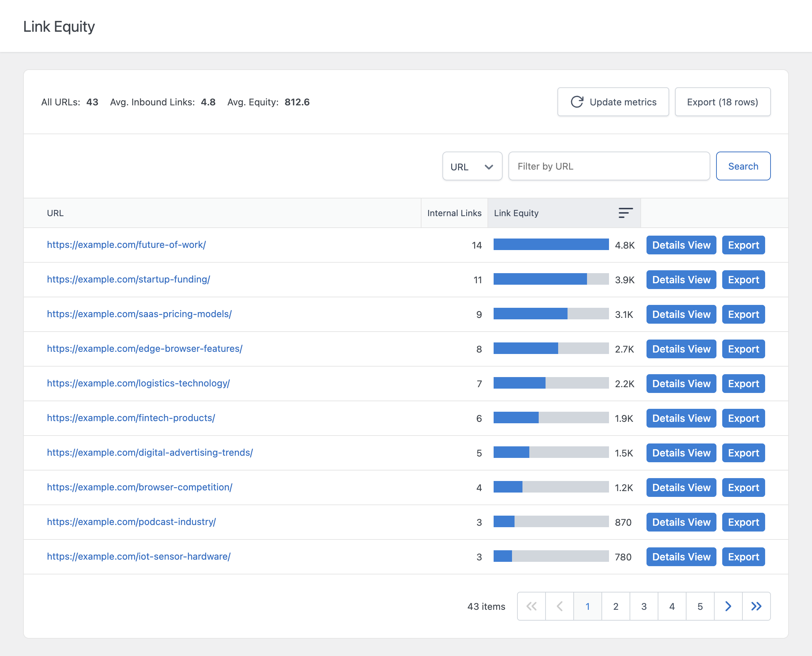Export the iot-sensor-hardware row

[743, 557]
